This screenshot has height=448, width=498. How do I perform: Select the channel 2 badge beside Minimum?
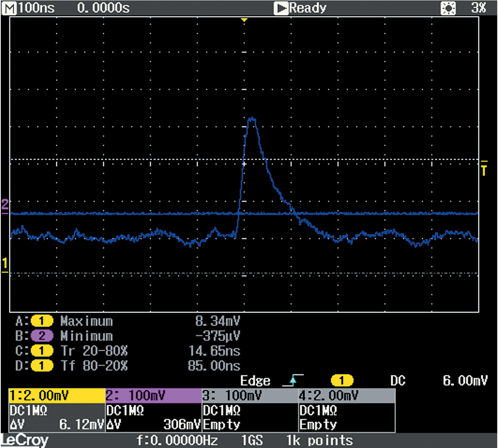tap(42, 336)
